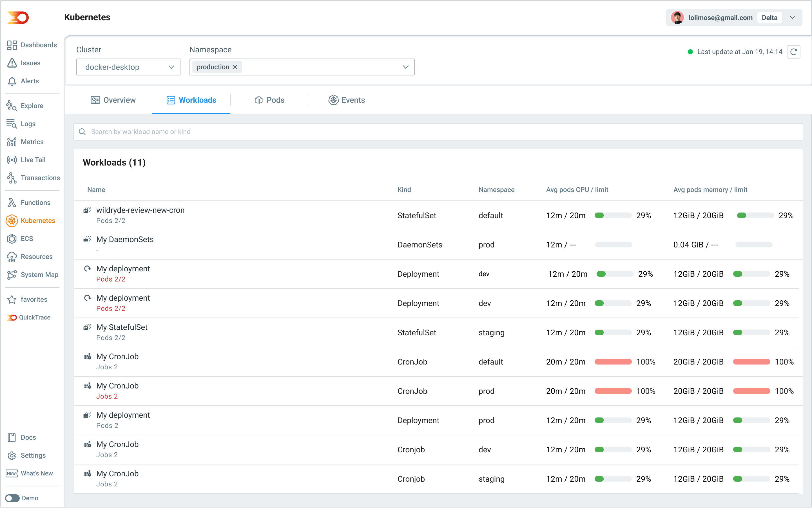Viewport: 812px width, 514px height.
Task: Toggle the Demo mode switch
Action: pyautogui.click(x=12, y=498)
